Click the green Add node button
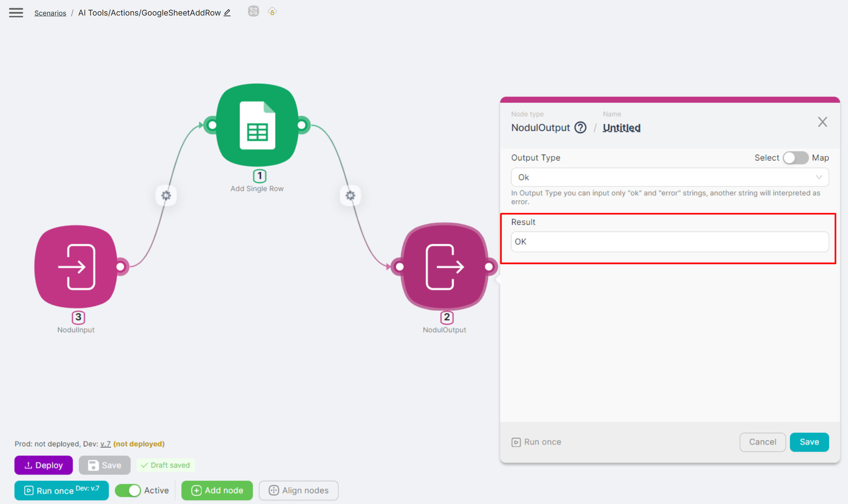The width and height of the screenshot is (848, 504). click(217, 490)
